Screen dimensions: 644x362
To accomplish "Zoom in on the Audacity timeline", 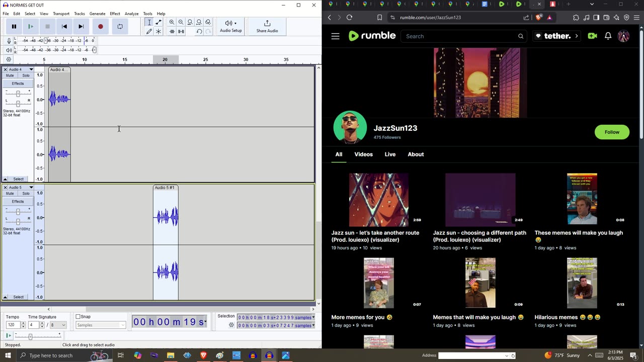I will (172, 22).
